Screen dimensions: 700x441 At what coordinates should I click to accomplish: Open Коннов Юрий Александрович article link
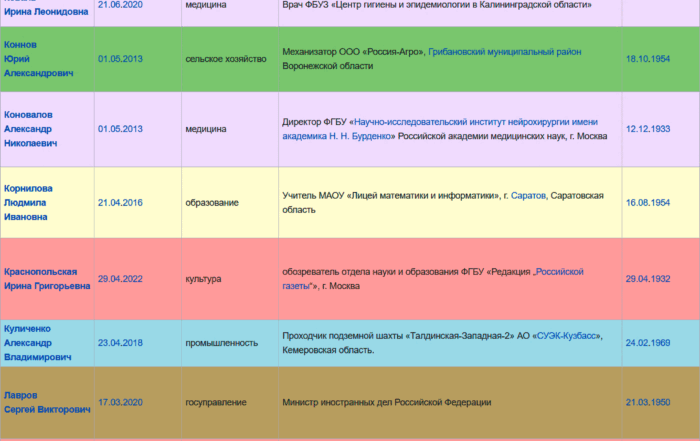pyautogui.click(x=38, y=59)
